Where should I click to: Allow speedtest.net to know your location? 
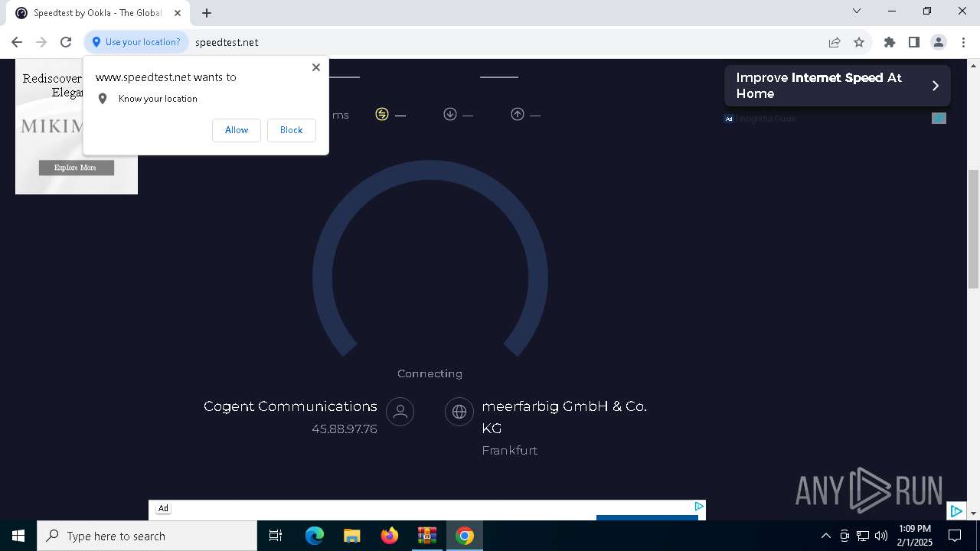237,130
